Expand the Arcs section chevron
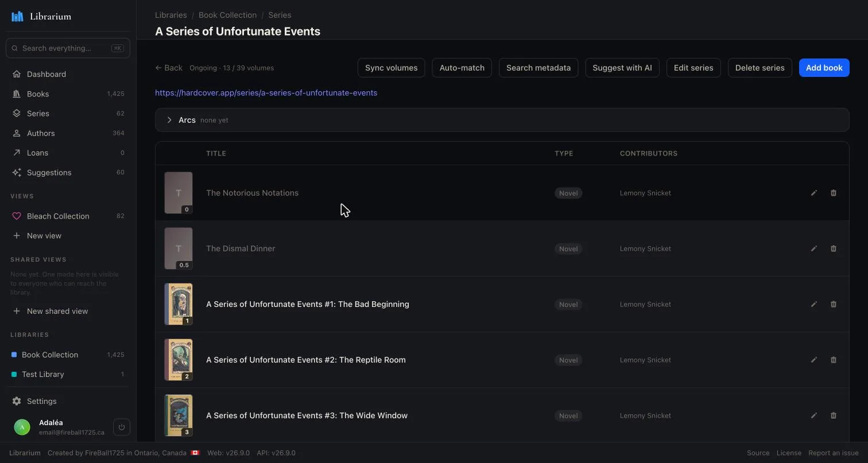The image size is (868, 463). [x=169, y=120]
